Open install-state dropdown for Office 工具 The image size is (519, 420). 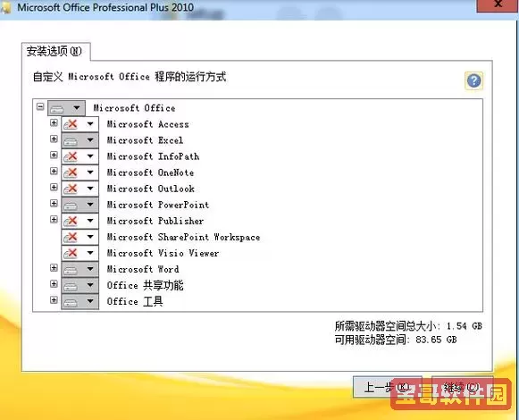[x=80, y=301]
